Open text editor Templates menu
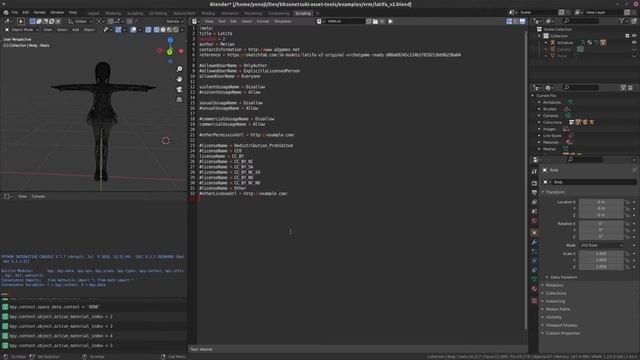 pyautogui.click(x=282, y=21)
